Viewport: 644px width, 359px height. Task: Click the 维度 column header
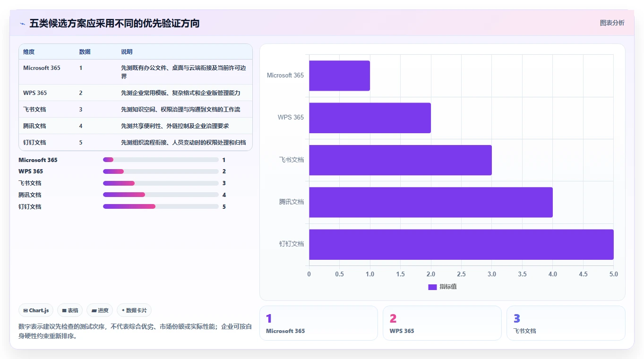point(29,52)
